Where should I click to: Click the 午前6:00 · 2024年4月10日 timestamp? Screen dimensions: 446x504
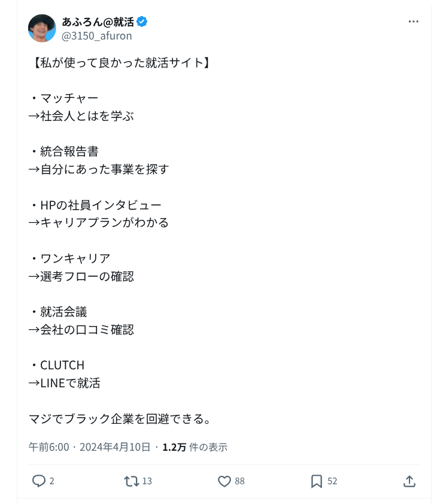click(90, 447)
